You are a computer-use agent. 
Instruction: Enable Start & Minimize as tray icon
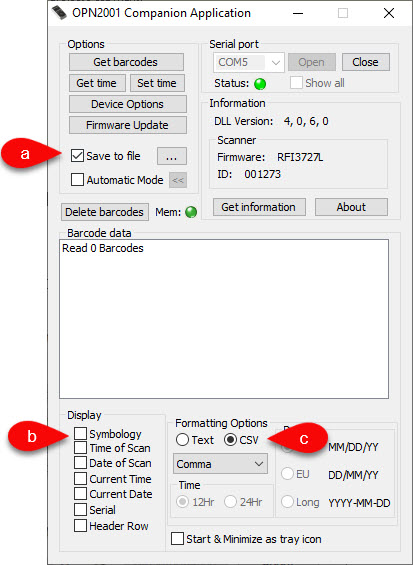(x=177, y=539)
